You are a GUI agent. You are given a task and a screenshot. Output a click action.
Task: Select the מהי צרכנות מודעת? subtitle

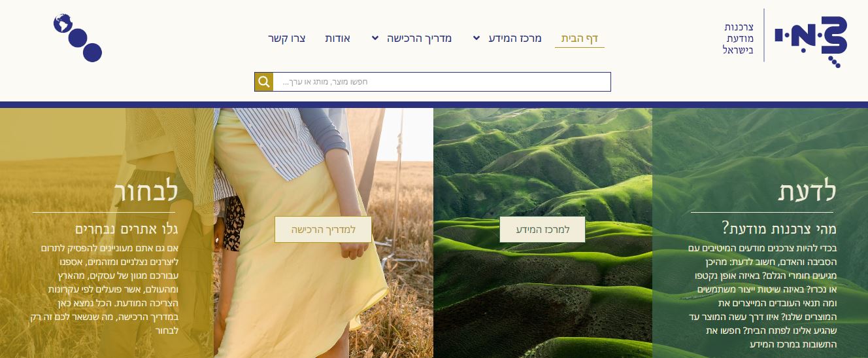(779, 228)
